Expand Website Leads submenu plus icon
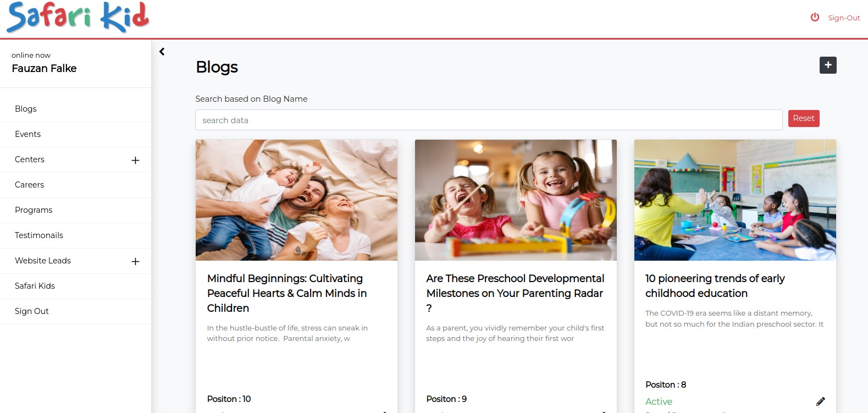The image size is (868, 413). tap(135, 261)
